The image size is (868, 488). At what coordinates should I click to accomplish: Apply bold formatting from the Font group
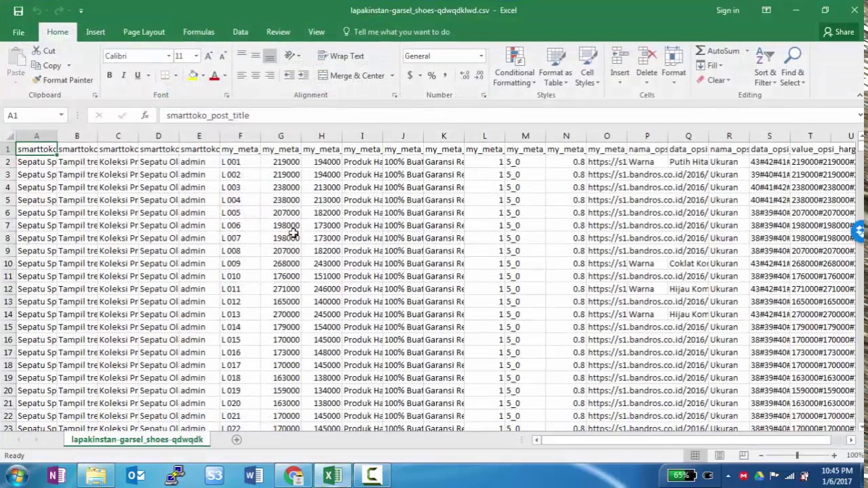tap(109, 75)
